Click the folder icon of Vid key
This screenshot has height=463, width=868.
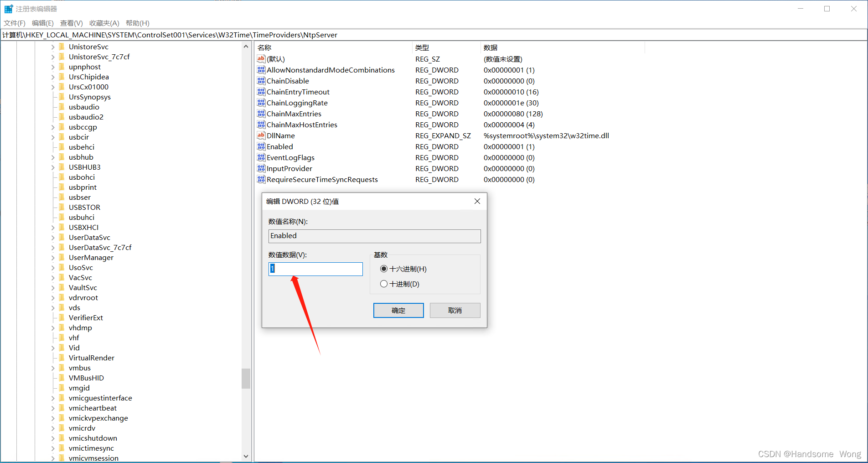pos(62,348)
